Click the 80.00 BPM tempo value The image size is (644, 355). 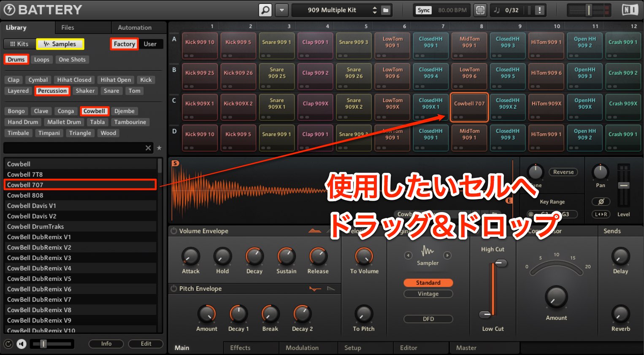(x=452, y=10)
